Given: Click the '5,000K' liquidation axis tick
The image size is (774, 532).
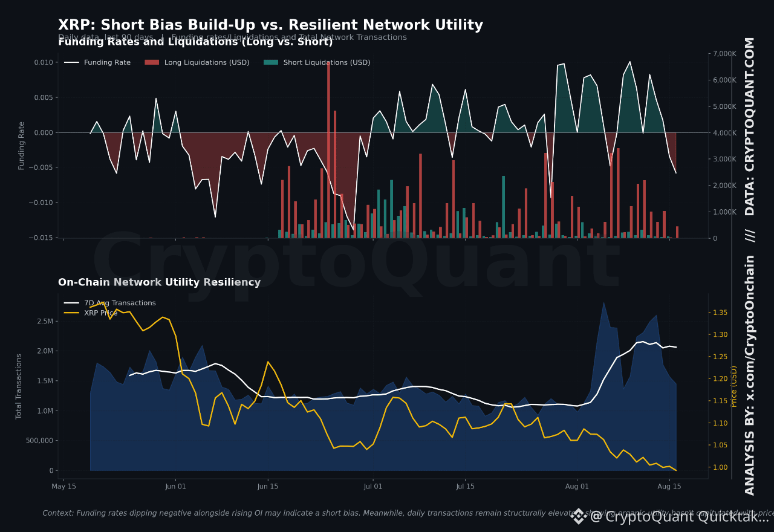Looking at the screenshot, I should 725,106.
